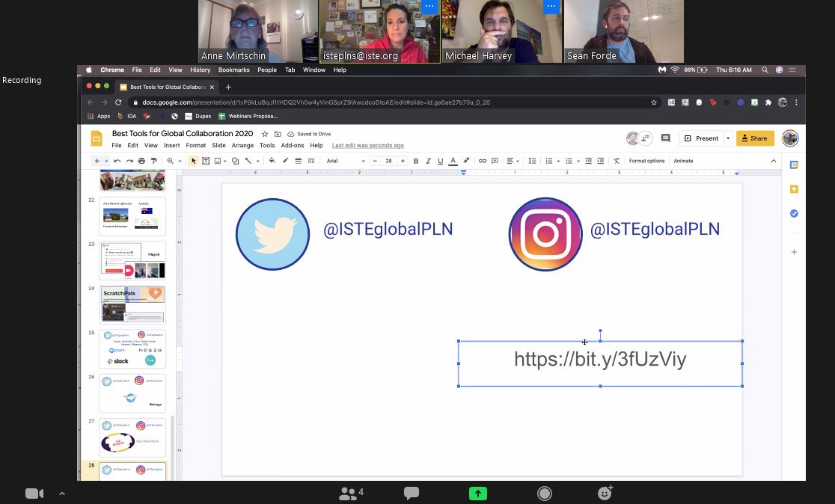Open new Chrome tab
835x504 pixels.
pyautogui.click(x=228, y=87)
